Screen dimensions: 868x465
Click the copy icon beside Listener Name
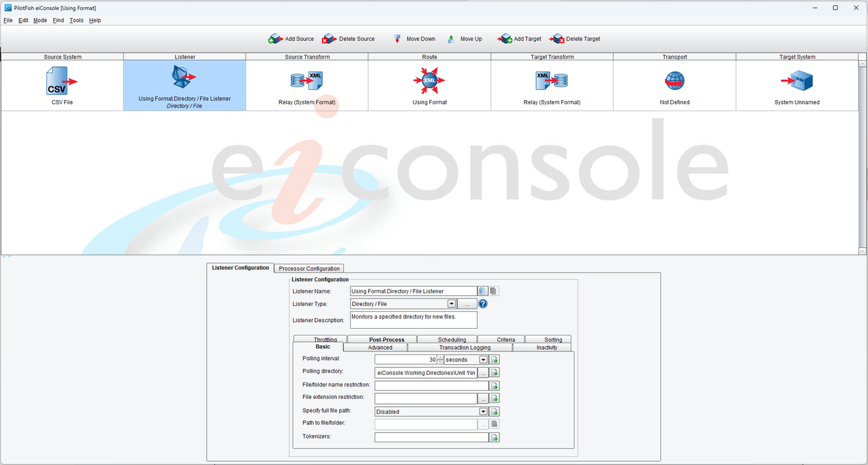(483, 291)
